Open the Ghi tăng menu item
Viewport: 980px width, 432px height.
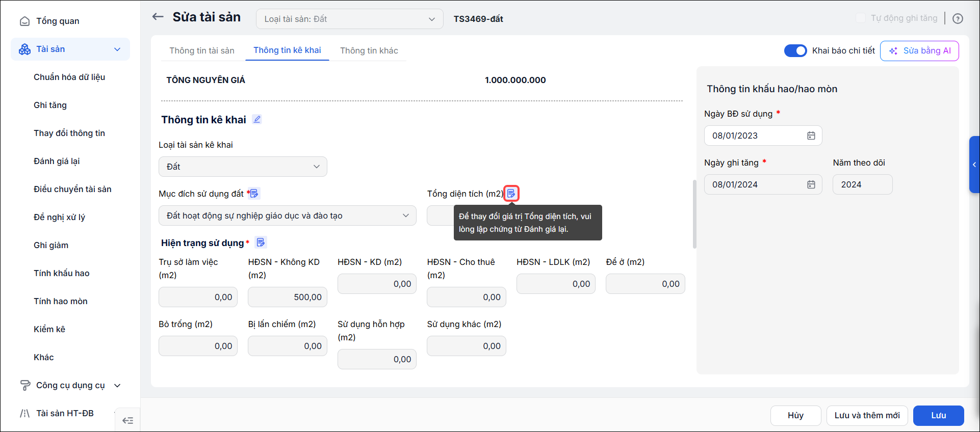[50, 105]
